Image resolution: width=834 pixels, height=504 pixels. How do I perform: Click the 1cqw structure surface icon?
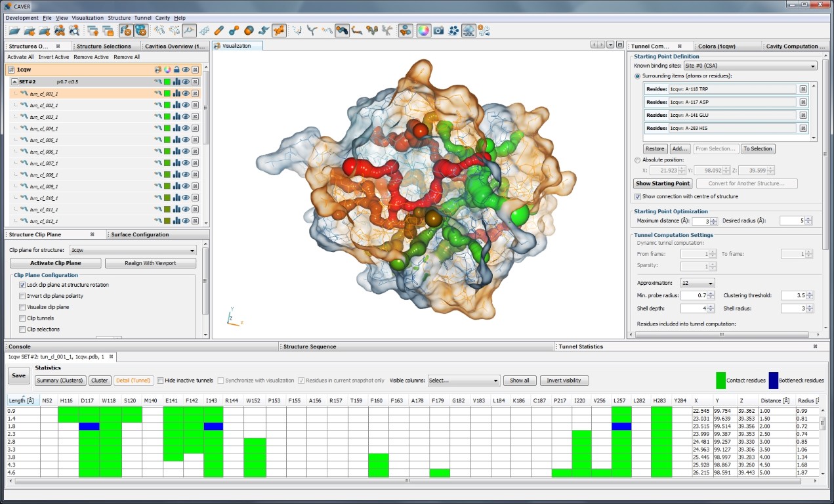tap(158, 69)
